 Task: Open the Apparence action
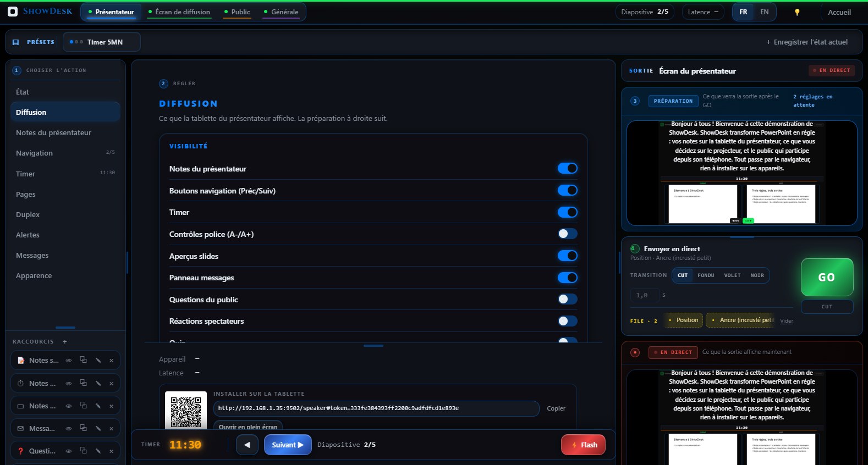65,275
